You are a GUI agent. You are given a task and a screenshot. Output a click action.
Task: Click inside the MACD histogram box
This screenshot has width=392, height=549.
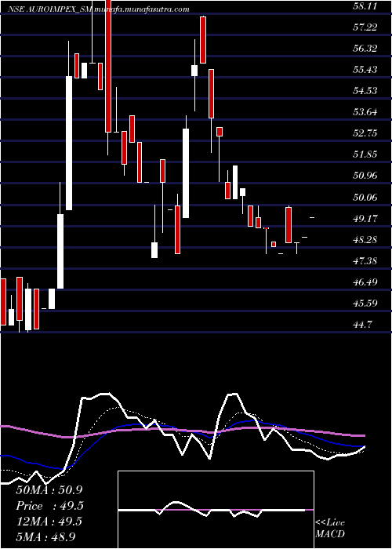click(x=216, y=510)
